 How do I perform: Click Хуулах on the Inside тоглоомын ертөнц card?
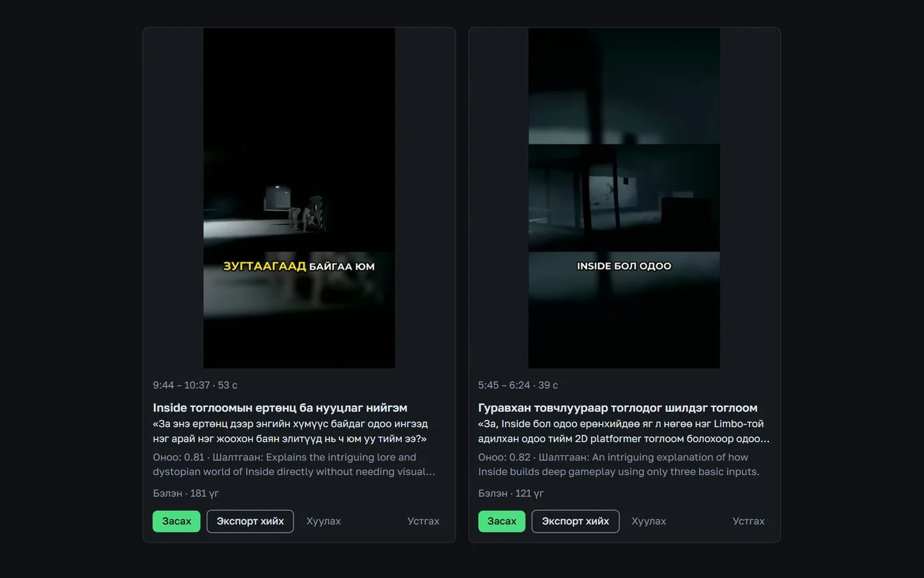[x=323, y=521]
